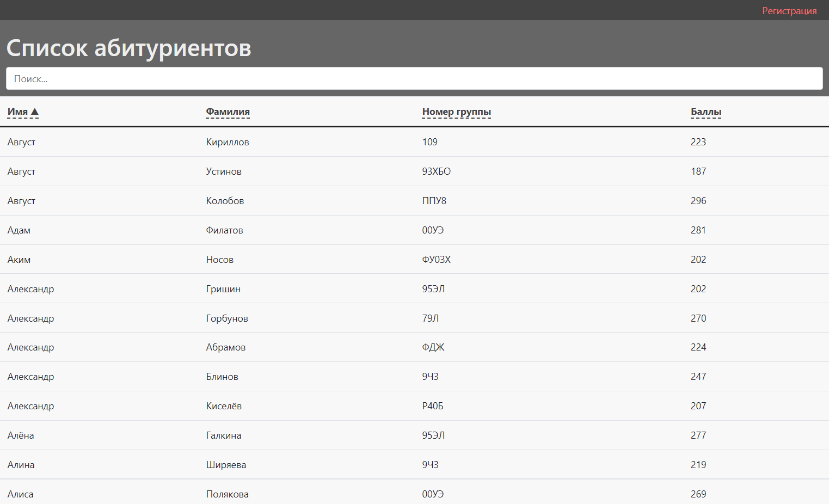This screenshot has width=829, height=504.
Task: Sort the table by Фамилия column
Action: (228, 112)
